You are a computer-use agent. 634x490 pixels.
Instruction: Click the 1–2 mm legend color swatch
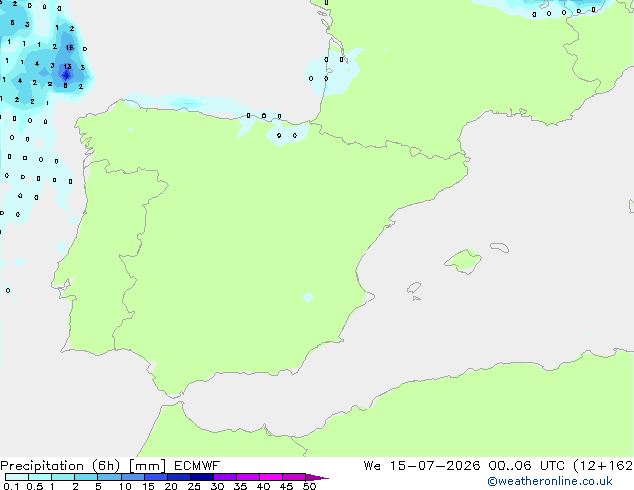click(x=63, y=477)
